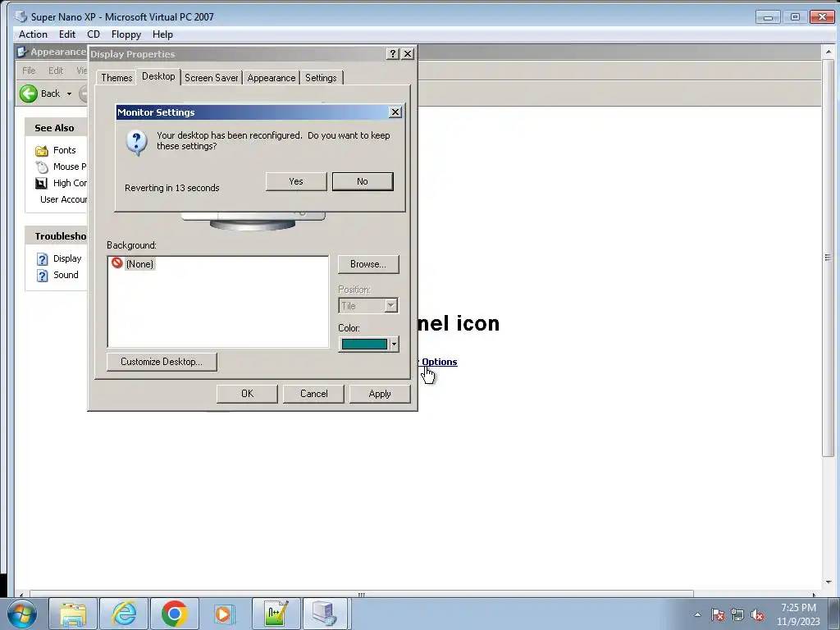Expand the Color dropdown arrow
The width and height of the screenshot is (840, 630).
point(395,344)
